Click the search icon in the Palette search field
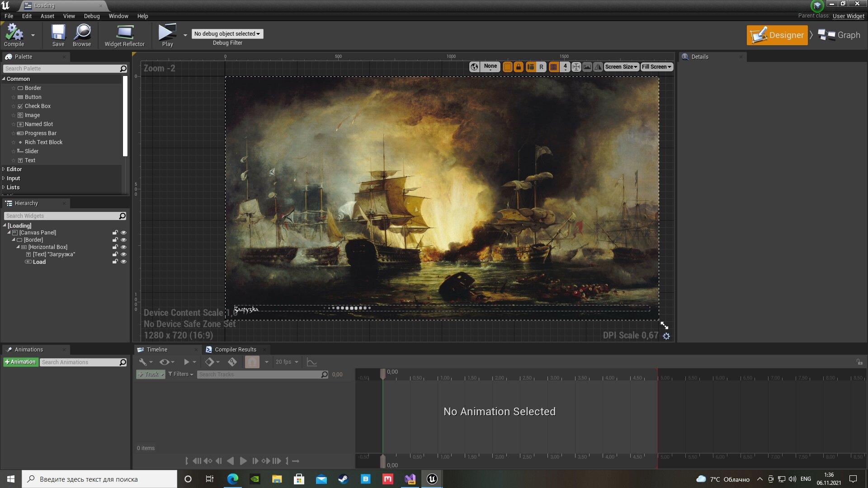 tap(123, 69)
